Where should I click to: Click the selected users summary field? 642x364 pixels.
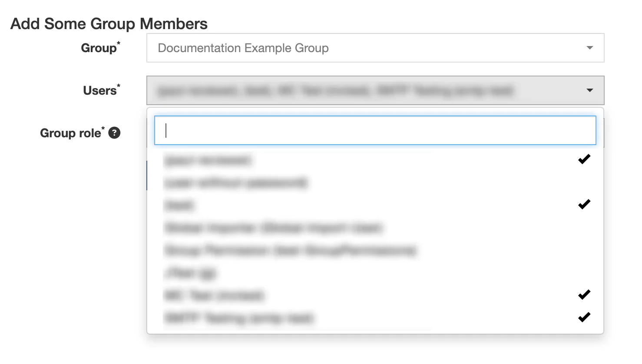coord(335,90)
